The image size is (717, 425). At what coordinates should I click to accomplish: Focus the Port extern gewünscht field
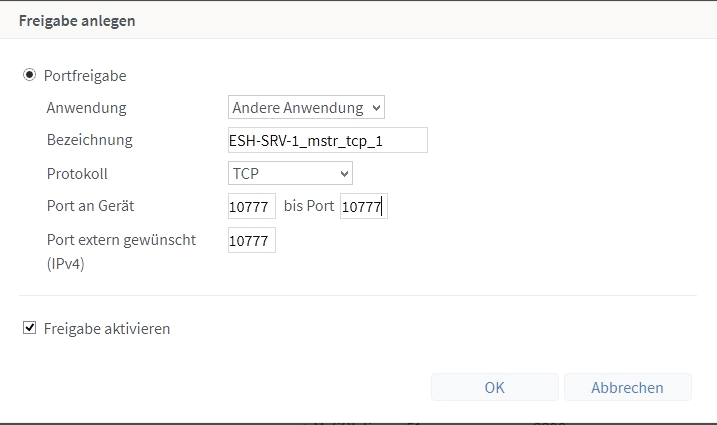pos(251,240)
